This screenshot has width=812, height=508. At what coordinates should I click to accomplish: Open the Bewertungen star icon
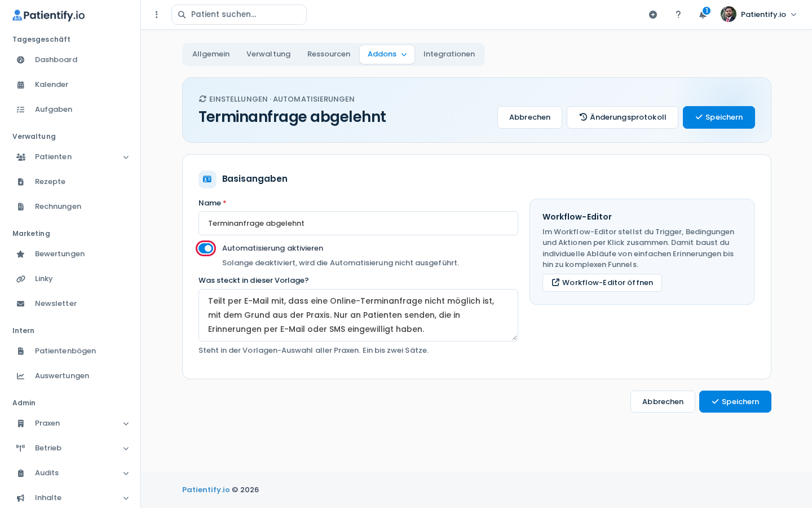(21, 254)
